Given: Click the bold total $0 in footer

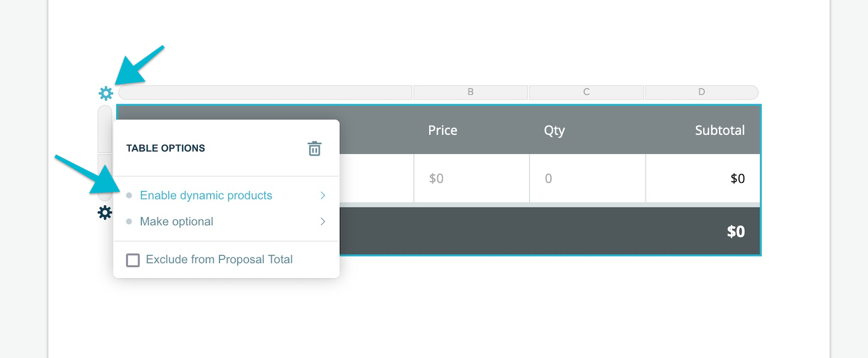Looking at the screenshot, I should (736, 231).
